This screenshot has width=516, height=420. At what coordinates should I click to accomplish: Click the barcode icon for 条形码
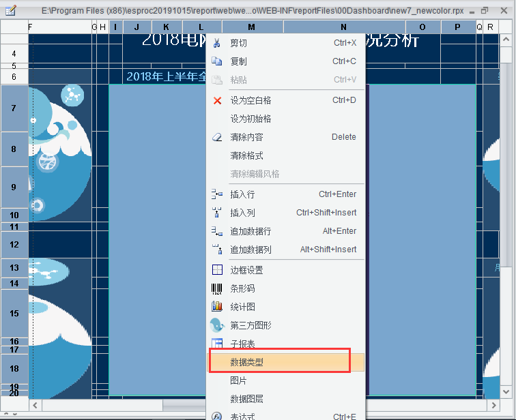pos(217,288)
